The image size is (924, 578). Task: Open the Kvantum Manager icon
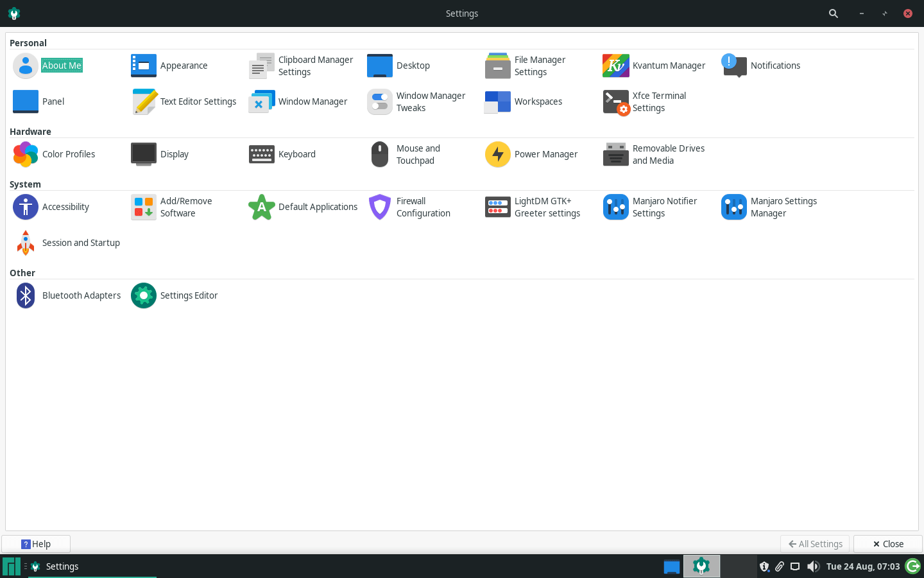[x=615, y=66]
